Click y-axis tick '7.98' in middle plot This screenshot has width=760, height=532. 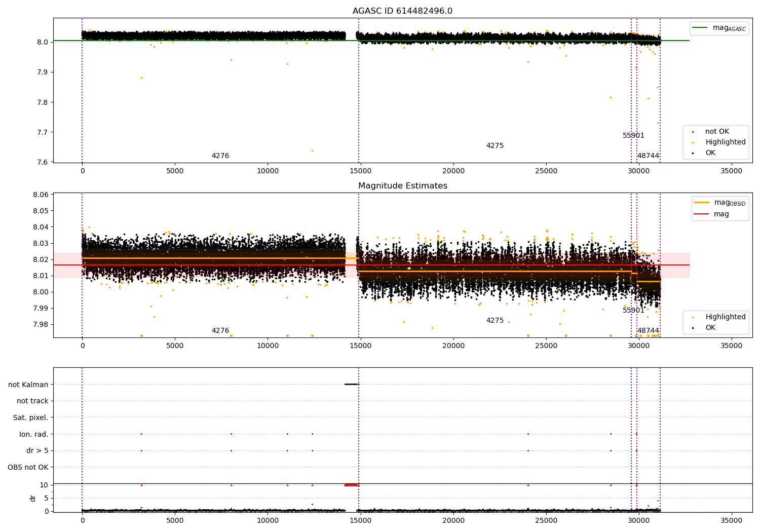[41, 324]
